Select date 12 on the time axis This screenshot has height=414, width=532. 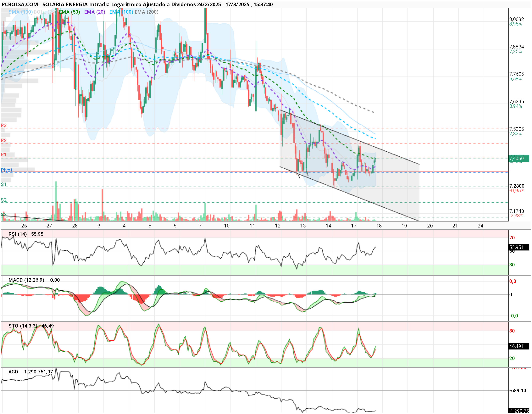point(278,226)
